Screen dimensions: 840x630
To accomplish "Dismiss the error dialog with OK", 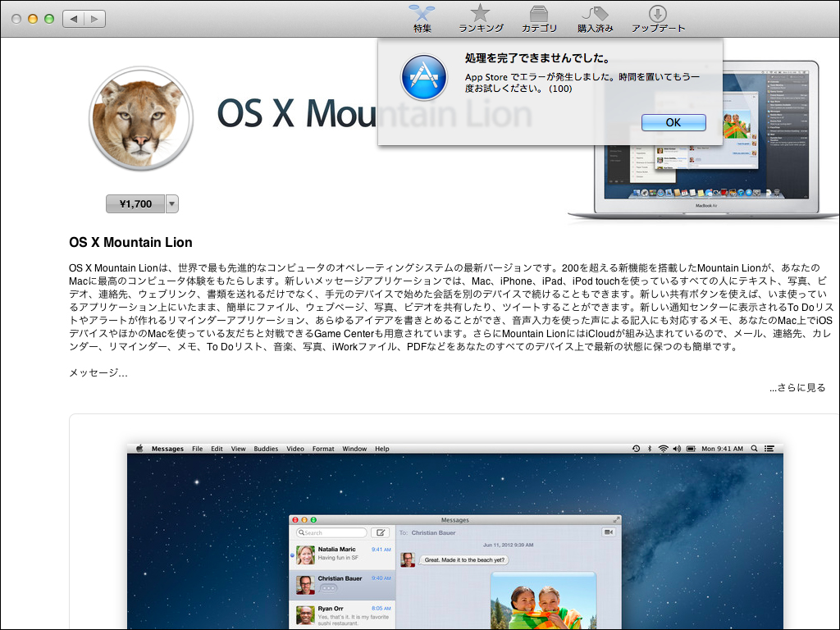I will tap(673, 122).
